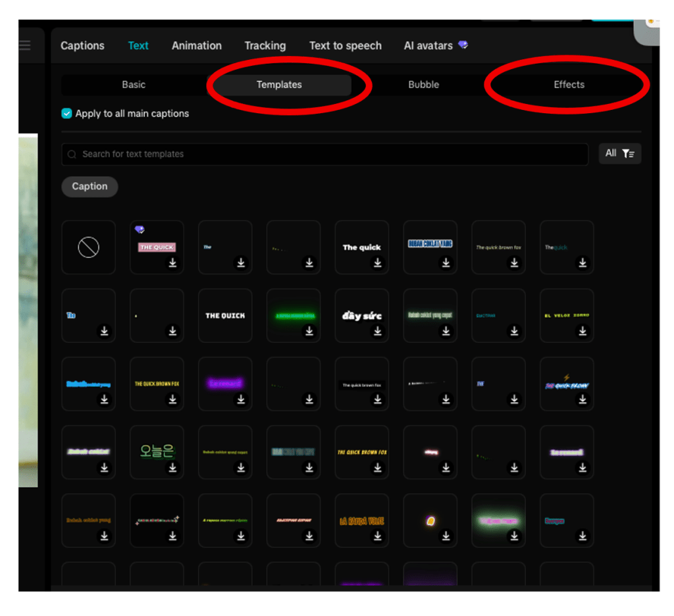Download the lightning bolt "Quick Brown" template
Screen dimensions: 674x616
coord(583,399)
